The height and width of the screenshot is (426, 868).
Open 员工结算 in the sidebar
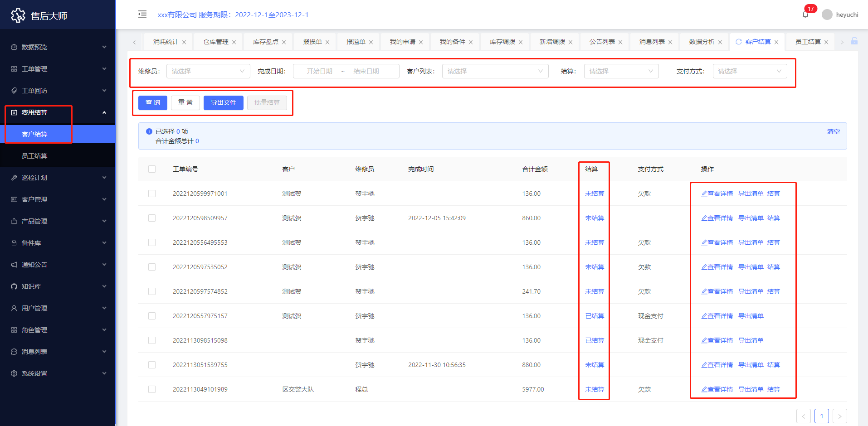(x=34, y=156)
